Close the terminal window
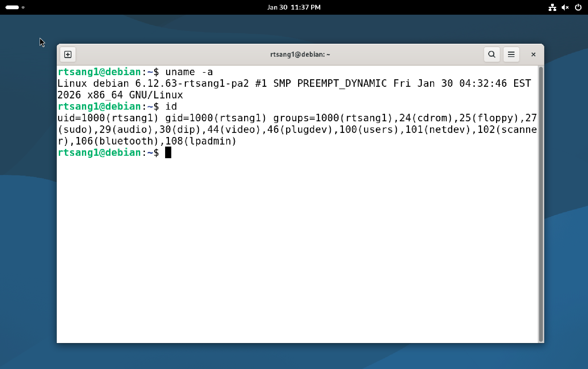Viewport: 588px width, 369px height. (533, 55)
